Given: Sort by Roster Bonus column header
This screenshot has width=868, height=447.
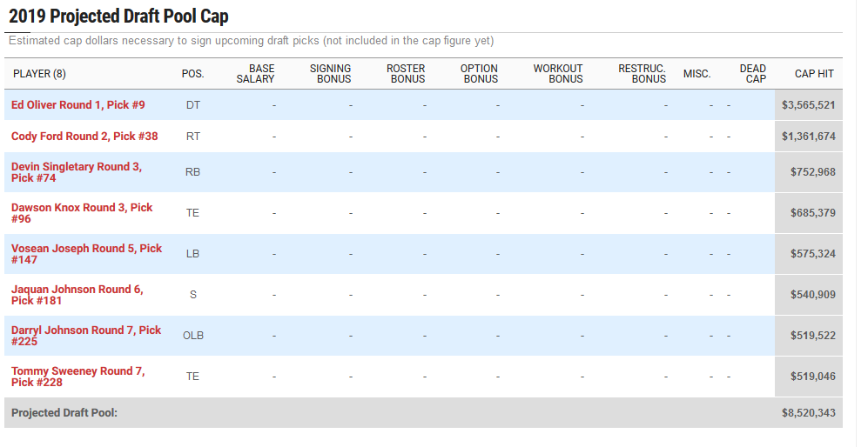Looking at the screenshot, I should click(406, 74).
